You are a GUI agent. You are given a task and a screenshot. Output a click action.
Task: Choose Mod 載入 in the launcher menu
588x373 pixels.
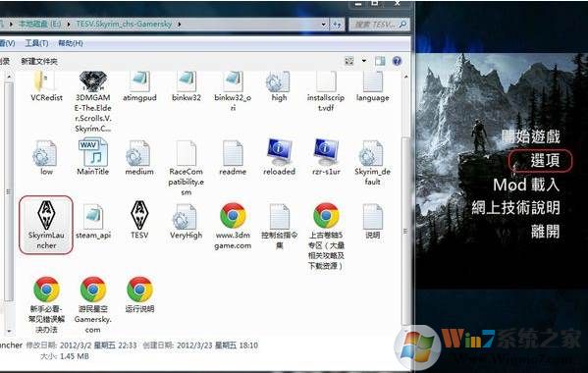526,185
